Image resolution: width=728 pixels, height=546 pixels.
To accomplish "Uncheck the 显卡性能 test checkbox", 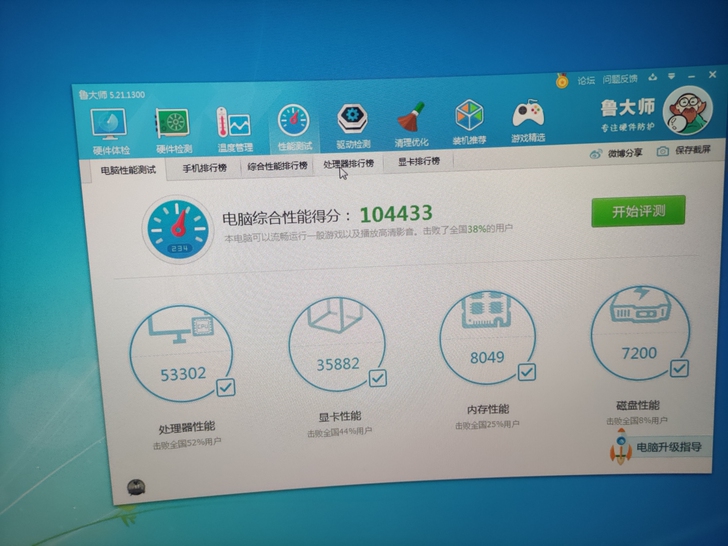I will click(377, 378).
